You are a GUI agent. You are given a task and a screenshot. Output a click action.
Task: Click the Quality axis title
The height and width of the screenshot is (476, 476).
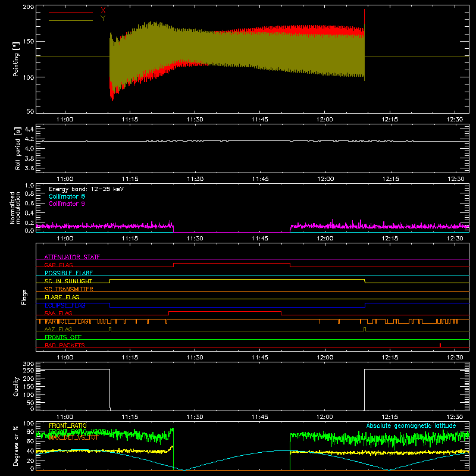[16, 386]
